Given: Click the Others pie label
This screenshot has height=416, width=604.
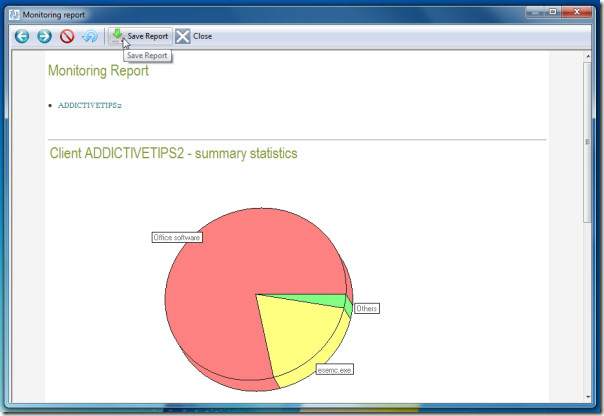Looking at the screenshot, I should (367, 308).
